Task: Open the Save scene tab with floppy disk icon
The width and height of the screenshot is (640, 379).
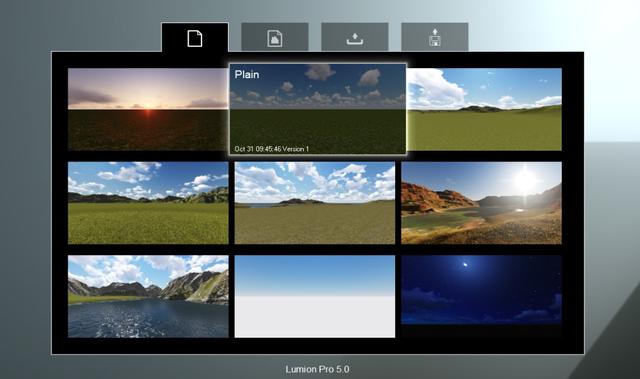Action: [x=435, y=38]
